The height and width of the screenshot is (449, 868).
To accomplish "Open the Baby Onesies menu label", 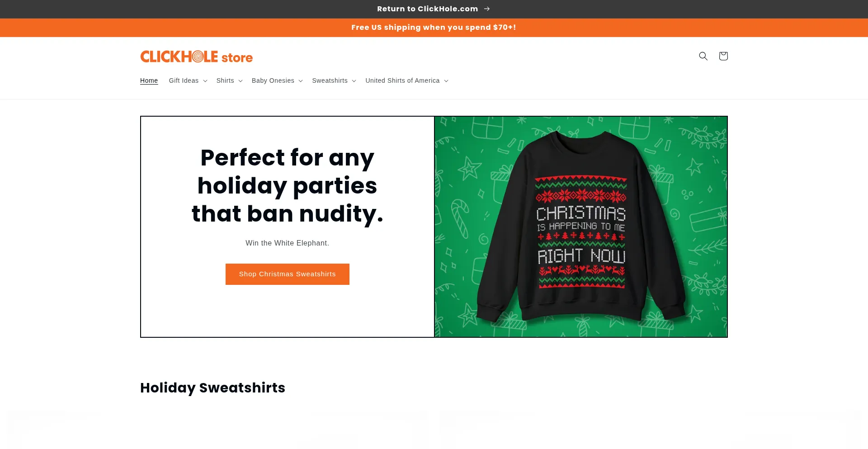I will point(273,80).
